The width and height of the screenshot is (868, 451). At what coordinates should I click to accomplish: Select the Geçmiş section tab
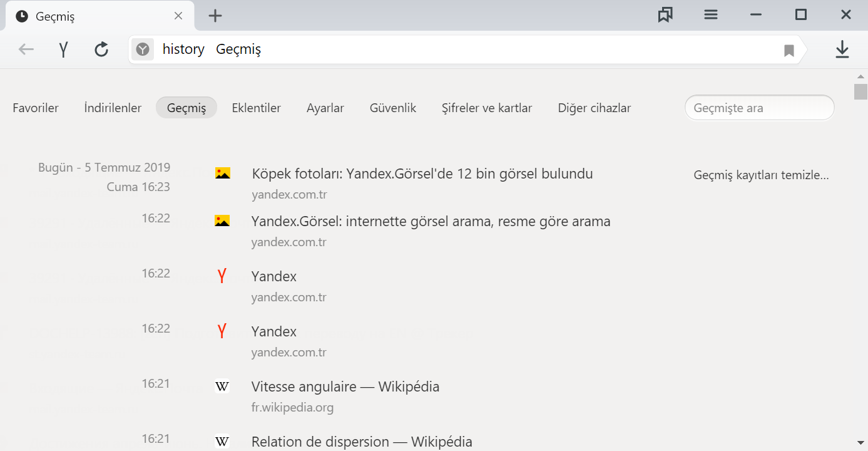pyautogui.click(x=186, y=108)
